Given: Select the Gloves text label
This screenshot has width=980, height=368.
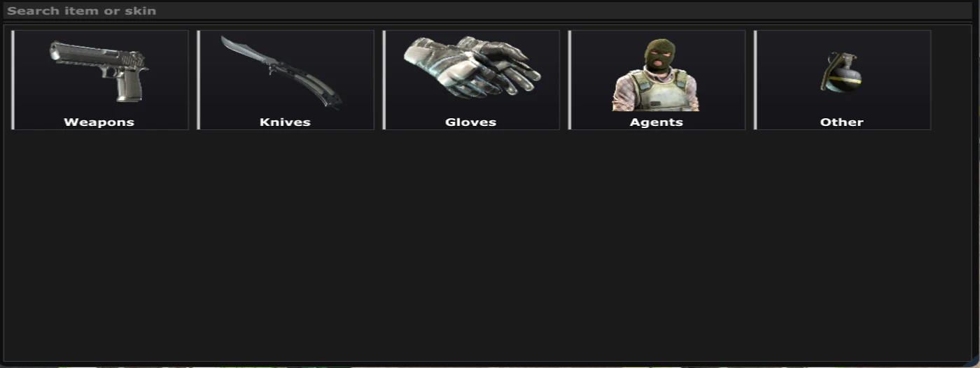Looking at the screenshot, I should (x=470, y=122).
